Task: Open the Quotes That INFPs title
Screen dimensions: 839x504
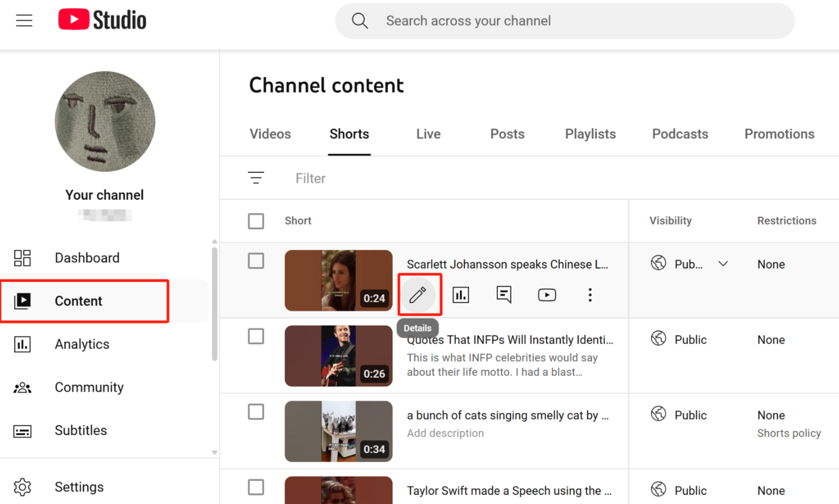Action: click(x=510, y=340)
